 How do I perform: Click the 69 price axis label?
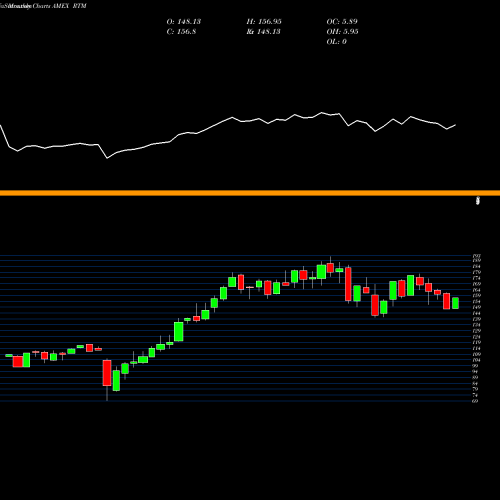pos(476,401)
